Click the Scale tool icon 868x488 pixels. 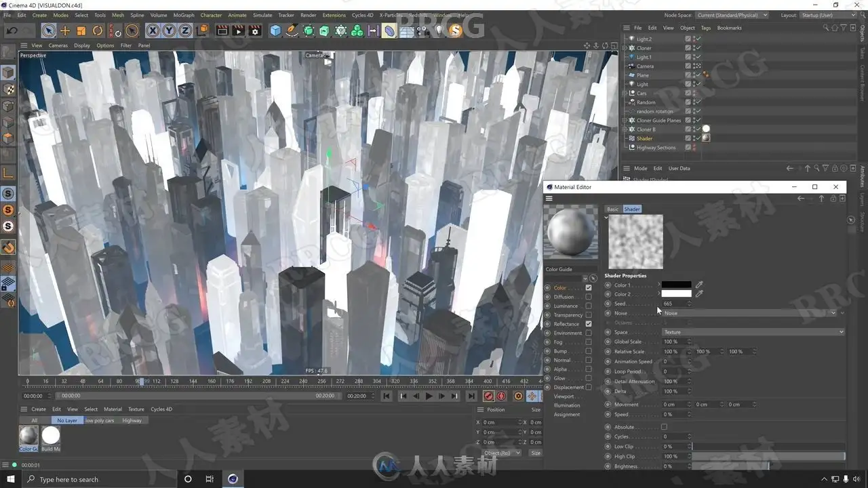[81, 30]
